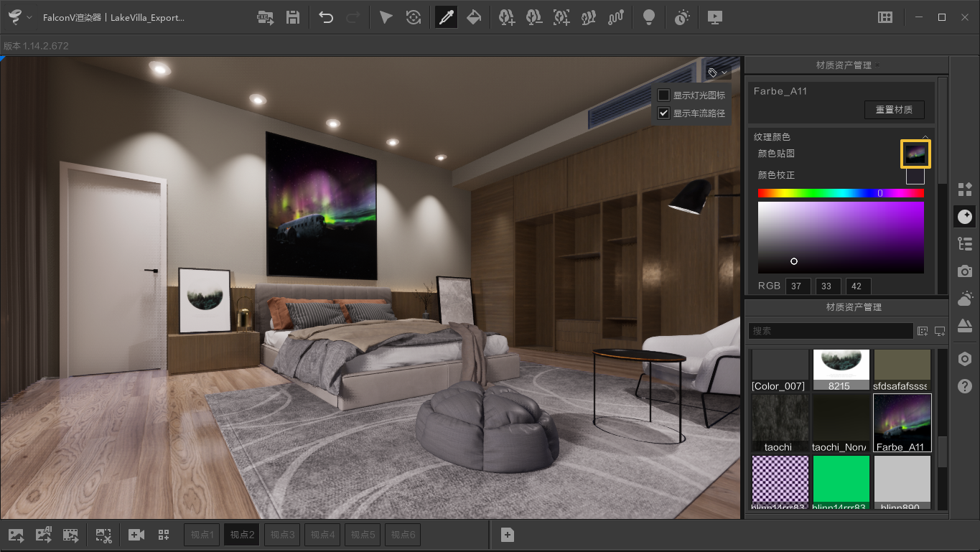Screen dimensions: 980x552
Task: Open the FalconV logo dropdown menu
Action: click(x=20, y=17)
